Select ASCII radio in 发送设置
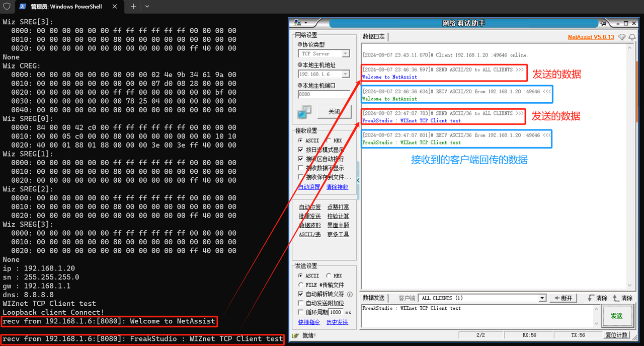Screen dimensions: 644x346 pos(301,275)
